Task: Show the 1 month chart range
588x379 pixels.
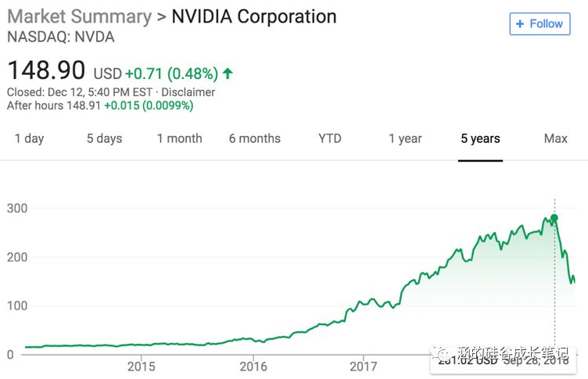Action: click(x=179, y=138)
